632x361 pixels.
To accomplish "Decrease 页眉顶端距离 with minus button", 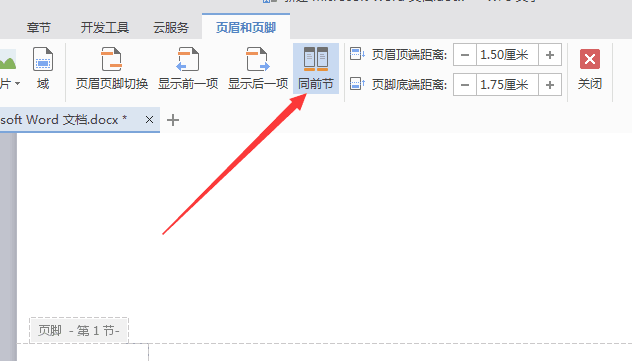I will coord(465,55).
